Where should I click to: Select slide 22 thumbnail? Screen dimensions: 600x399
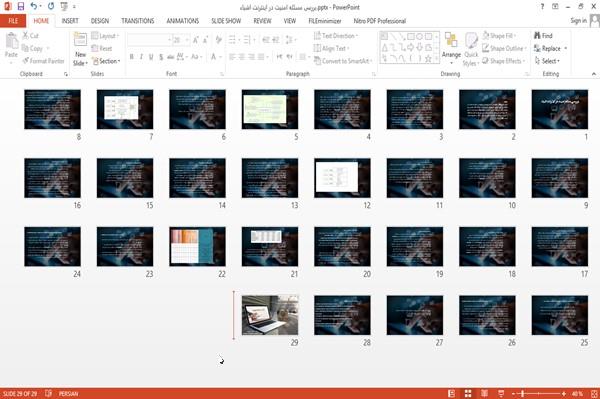click(197, 246)
